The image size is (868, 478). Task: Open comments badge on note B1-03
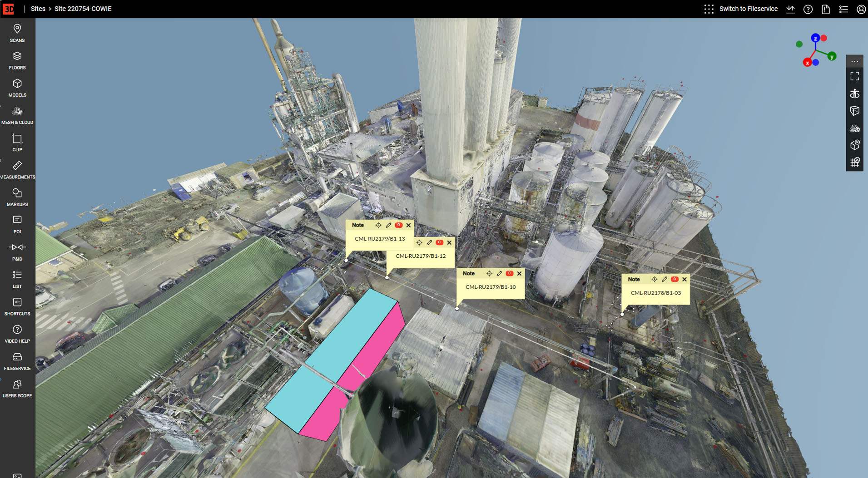(675, 279)
